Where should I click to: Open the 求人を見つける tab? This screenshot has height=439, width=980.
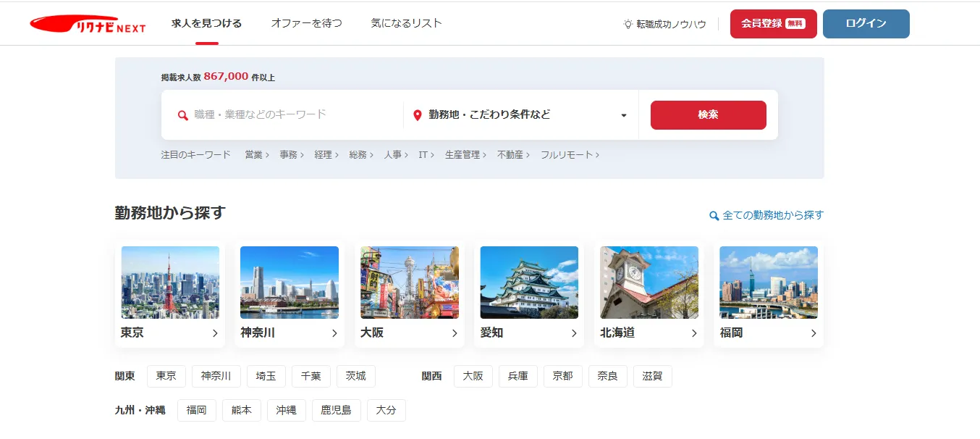coord(206,23)
